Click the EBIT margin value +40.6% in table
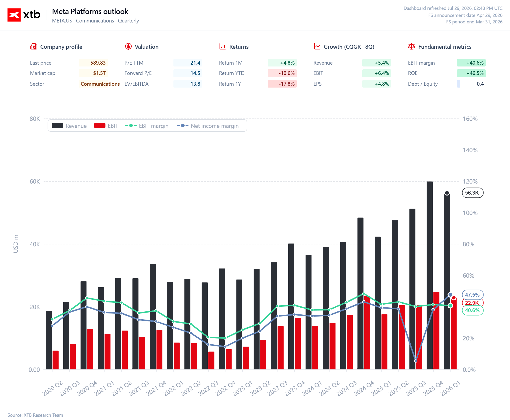The width and height of the screenshot is (510, 420). point(475,63)
